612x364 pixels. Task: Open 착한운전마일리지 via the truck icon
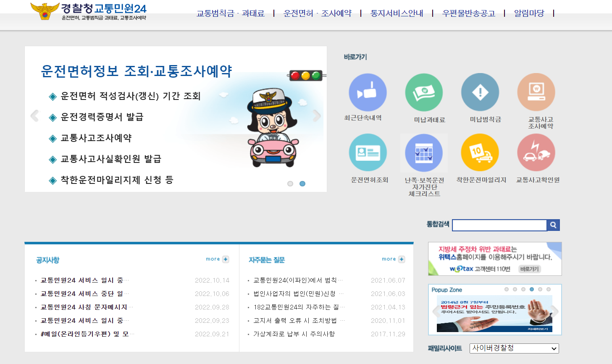pyautogui.click(x=480, y=152)
